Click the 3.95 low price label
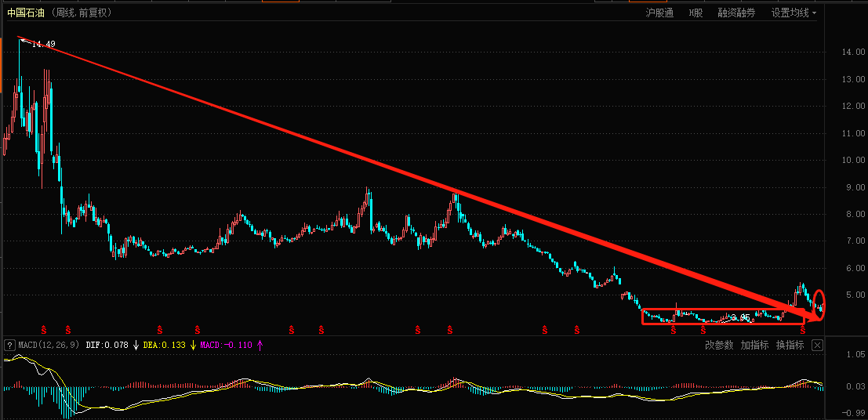Screen dimensions: 868x420 coord(740,317)
